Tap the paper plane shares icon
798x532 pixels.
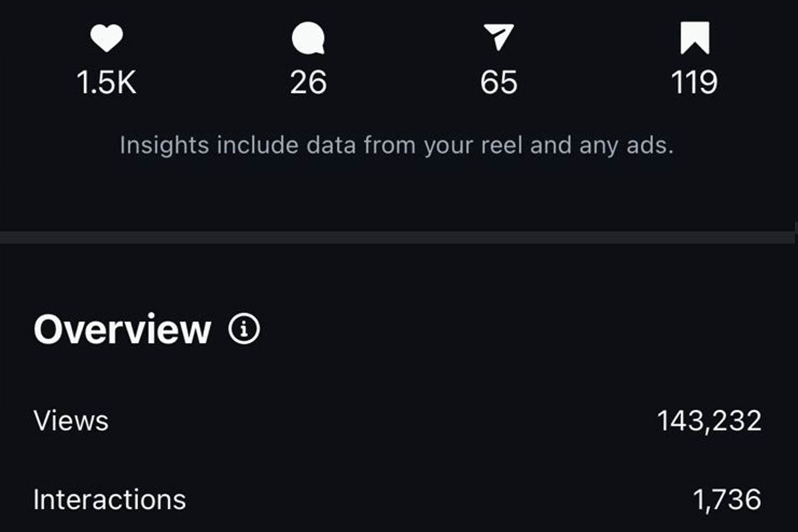point(499,36)
